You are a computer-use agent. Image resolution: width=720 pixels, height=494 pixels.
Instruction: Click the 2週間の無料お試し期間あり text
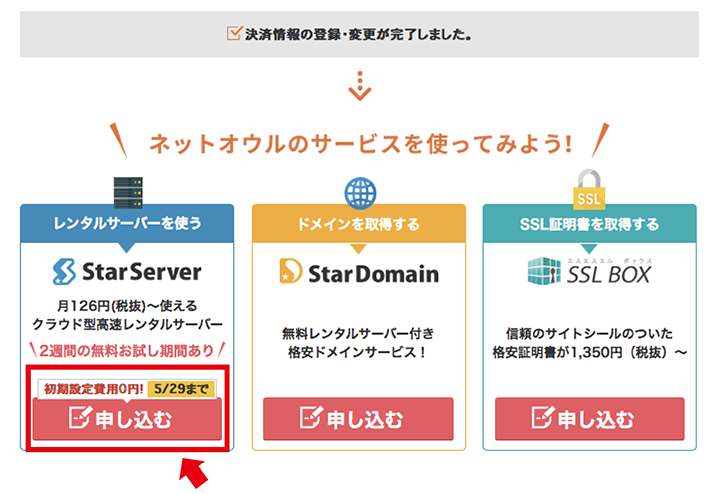(127, 351)
